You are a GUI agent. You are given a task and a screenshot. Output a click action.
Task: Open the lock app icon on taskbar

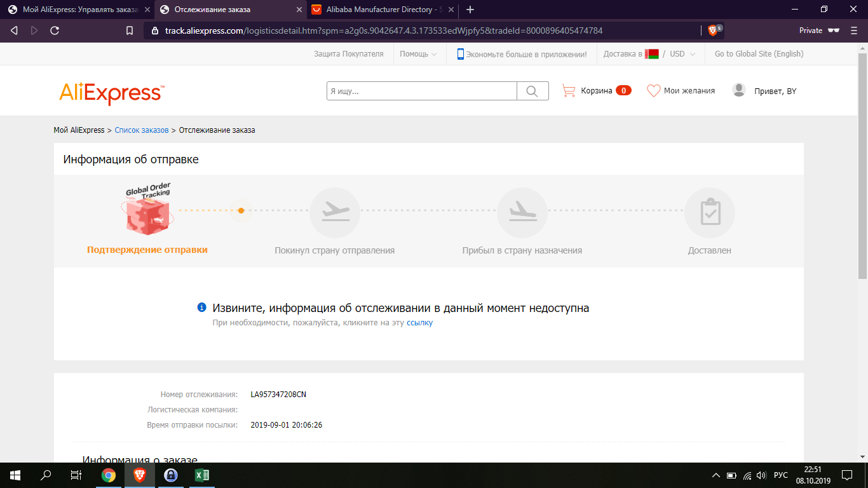(x=170, y=475)
